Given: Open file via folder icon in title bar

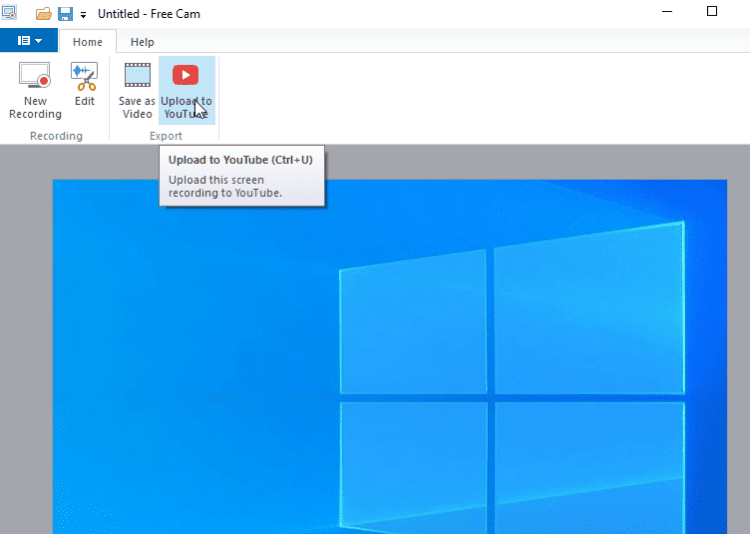Looking at the screenshot, I should tap(44, 13).
